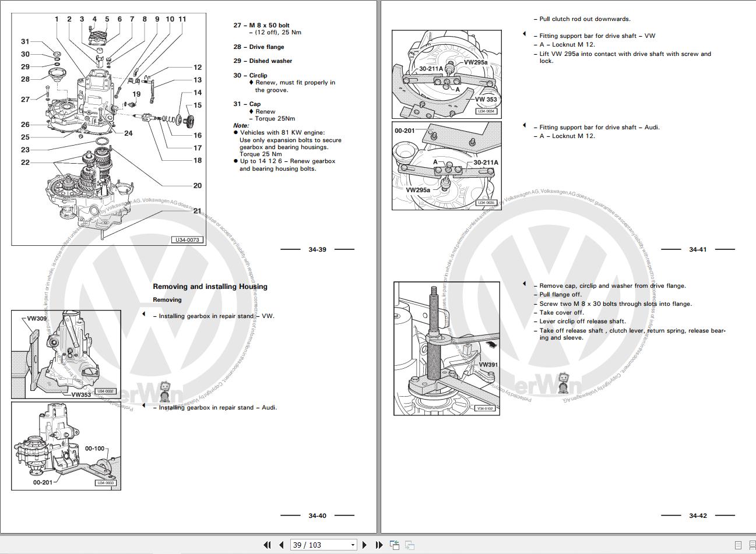This screenshot has height=554, width=756.
Task: Click 'Lift VW 295a into contact' instruction
Action: click(x=623, y=57)
